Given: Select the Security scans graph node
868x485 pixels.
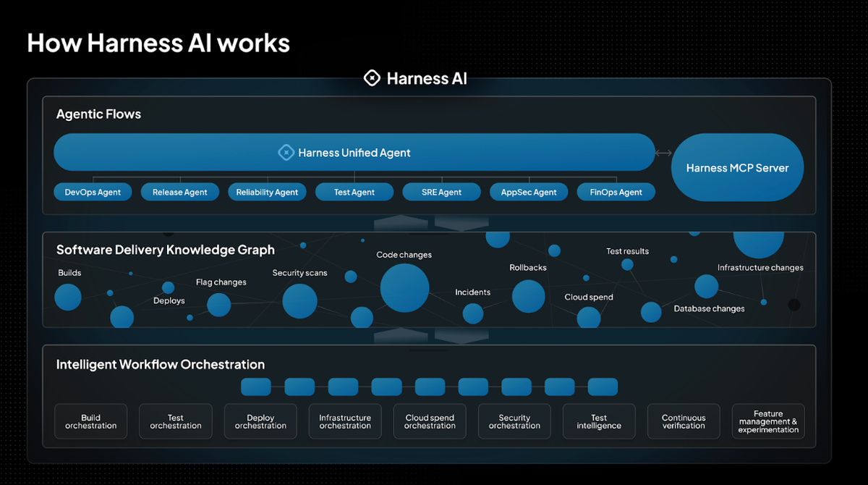Looking at the screenshot, I should 299,300.
